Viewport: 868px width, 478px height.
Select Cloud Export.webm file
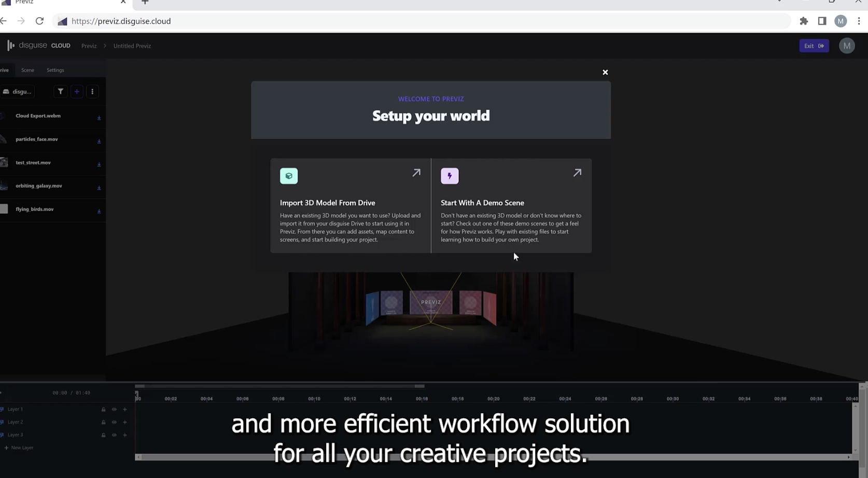(38, 116)
